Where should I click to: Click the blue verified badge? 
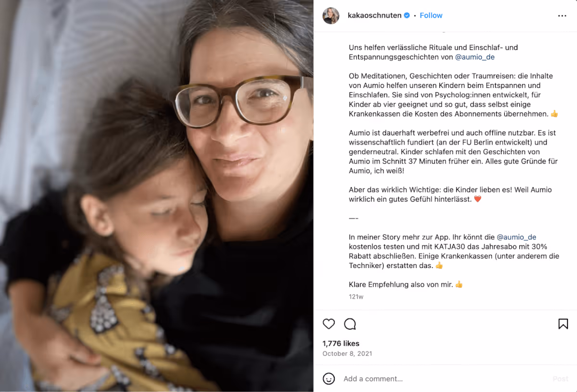pos(407,15)
